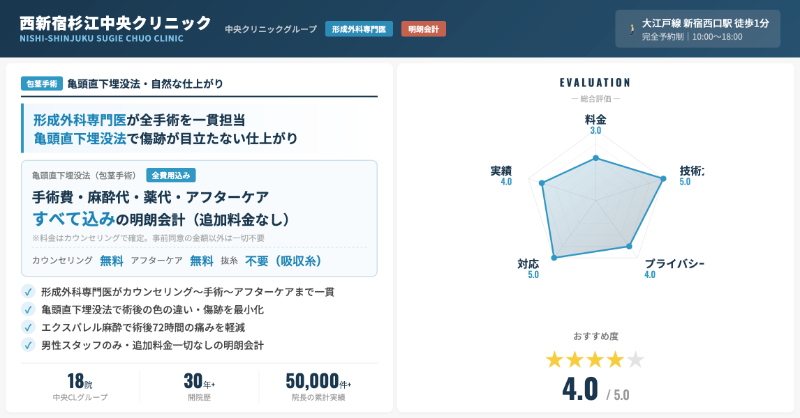Click the 西新宿杉江中央クリニック clinic title
This screenshot has height=418, width=800.
(115, 23)
